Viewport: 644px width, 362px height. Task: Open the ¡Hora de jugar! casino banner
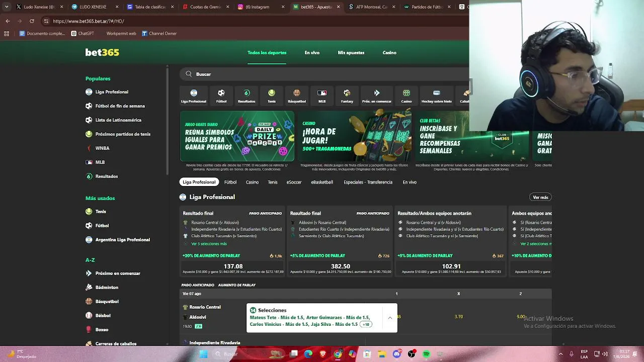point(354,136)
